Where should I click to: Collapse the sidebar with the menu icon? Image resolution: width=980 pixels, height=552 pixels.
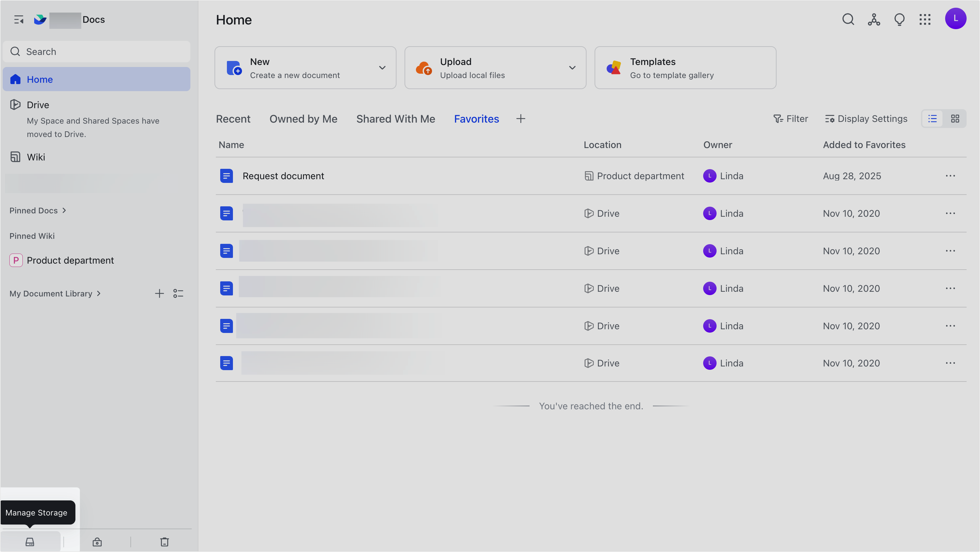point(19,19)
